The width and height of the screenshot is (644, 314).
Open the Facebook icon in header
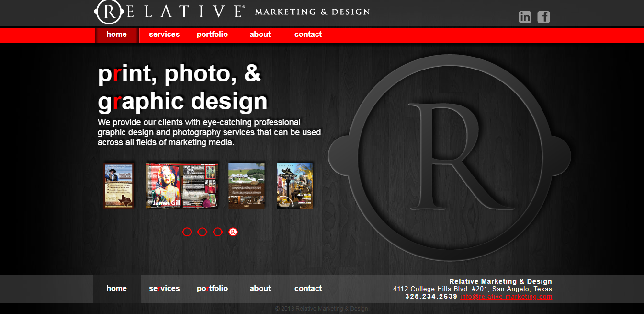(543, 17)
